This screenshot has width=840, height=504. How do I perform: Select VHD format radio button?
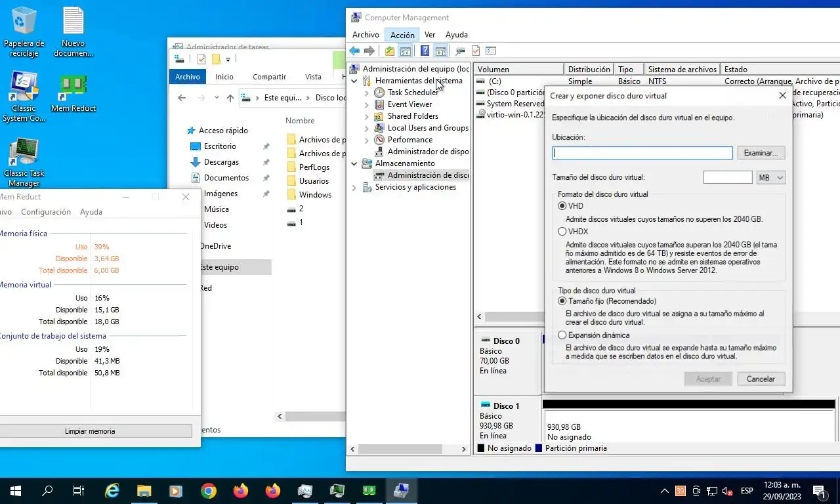tap(562, 206)
